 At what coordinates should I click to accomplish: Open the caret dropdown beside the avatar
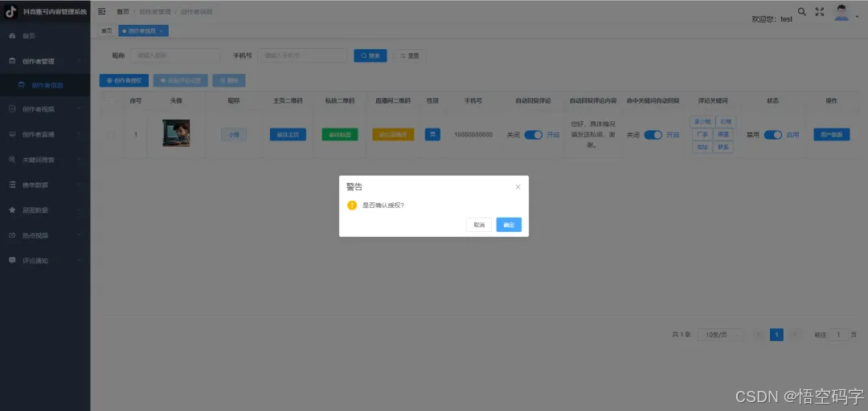pyautogui.click(x=857, y=17)
